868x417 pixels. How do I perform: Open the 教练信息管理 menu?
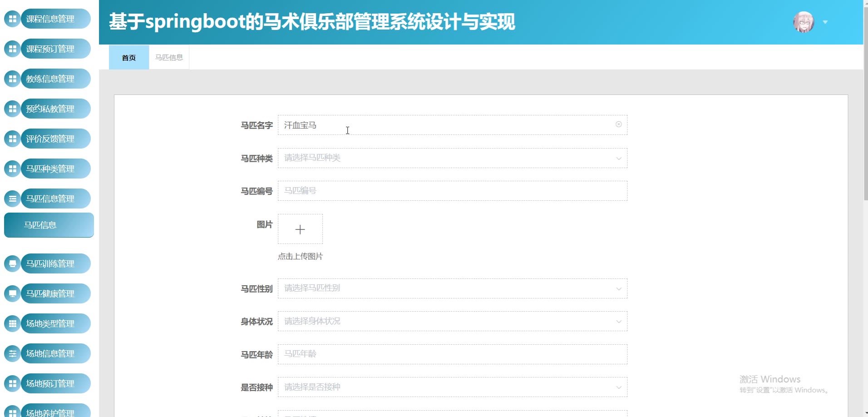coord(56,79)
